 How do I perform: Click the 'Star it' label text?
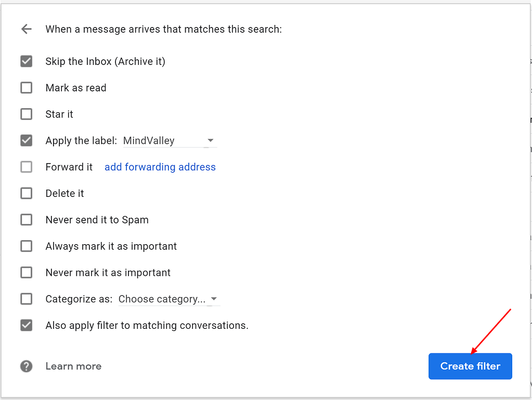point(59,114)
